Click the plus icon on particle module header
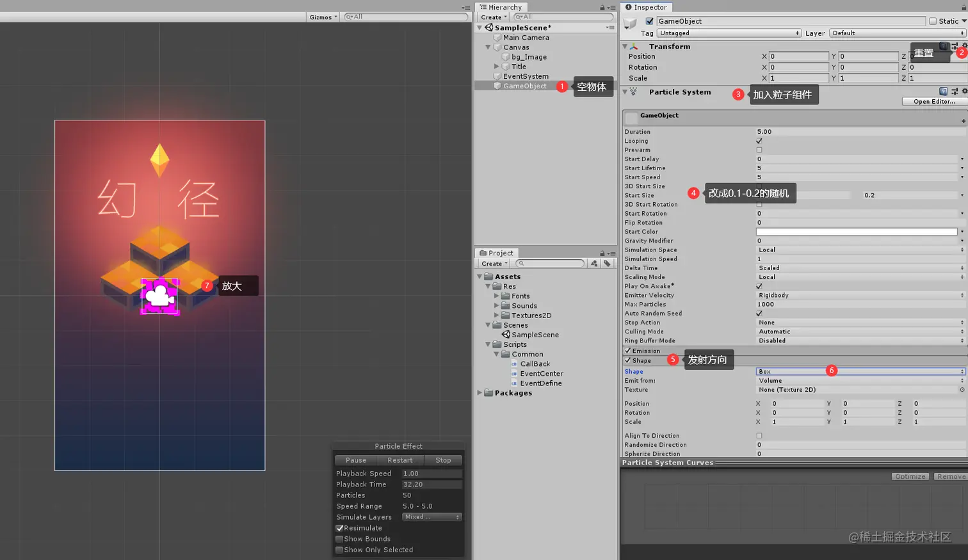Viewport: 968px width, 560px height. pos(963,121)
